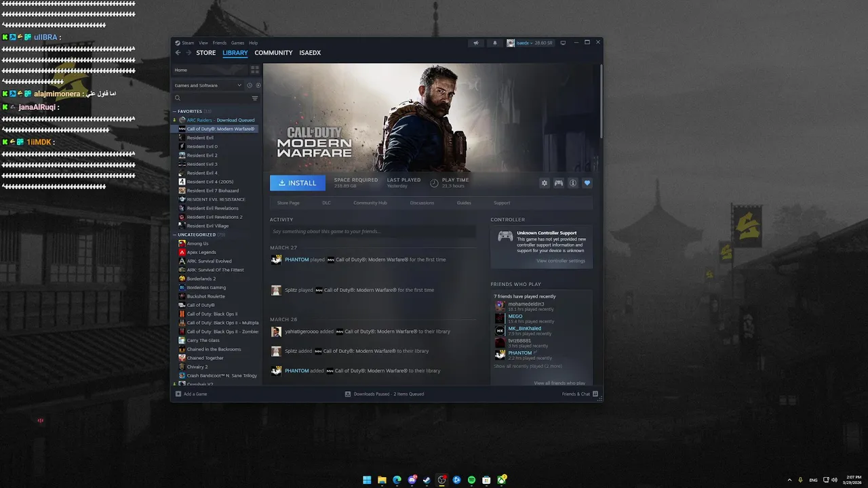868x488 pixels.
Task: Click the Windows Start button
Action: tap(367, 480)
